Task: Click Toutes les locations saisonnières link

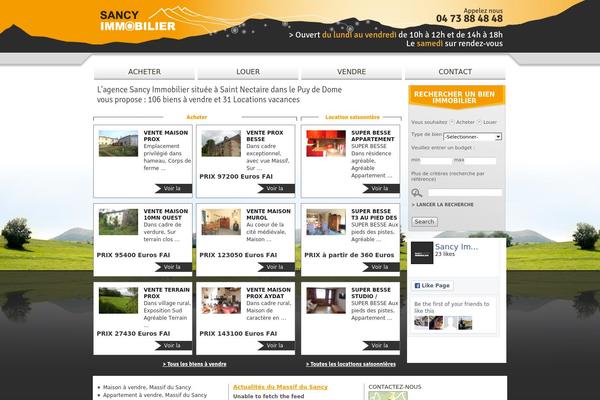Action: [351, 364]
